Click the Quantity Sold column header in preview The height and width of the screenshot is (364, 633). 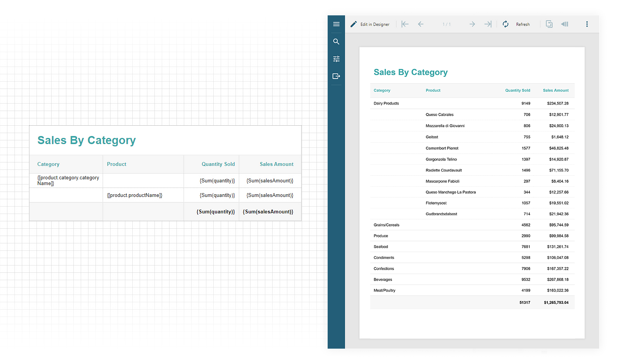point(518,90)
